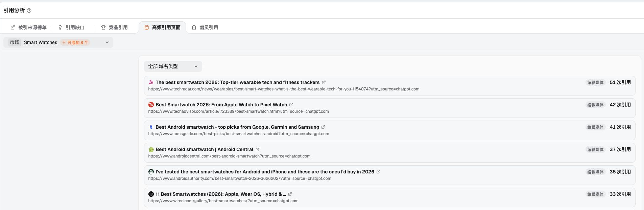Click 编辑媒体 tag on the TechRadar row
The height and width of the screenshot is (210, 644).
(x=595, y=82)
